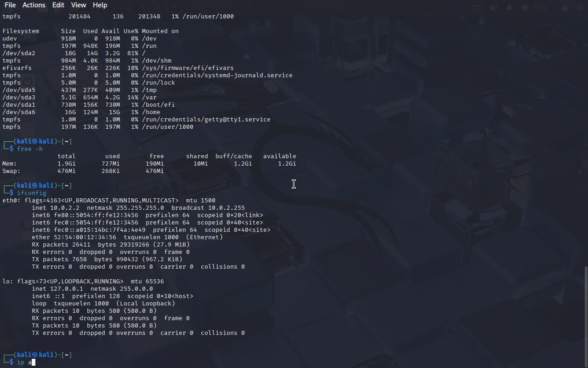Click the 'eth0:' interface name
Image resolution: width=588 pixels, height=368 pixels.
(11, 201)
